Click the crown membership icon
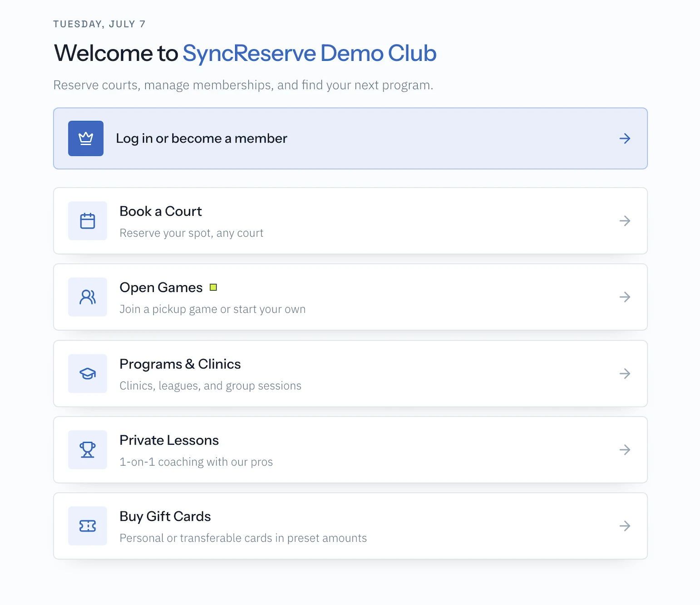Viewport: 700px width, 605px height. tap(86, 139)
